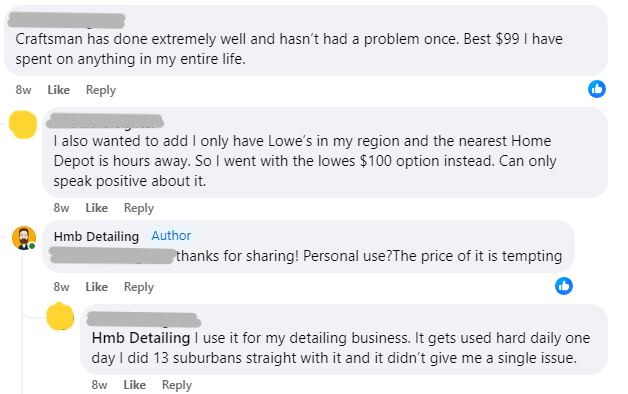The width and height of the screenshot is (628, 394).
Task: Open the 8w timestamp under Craftsman comment
Action: pyautogui.click(x=23, y=90)
